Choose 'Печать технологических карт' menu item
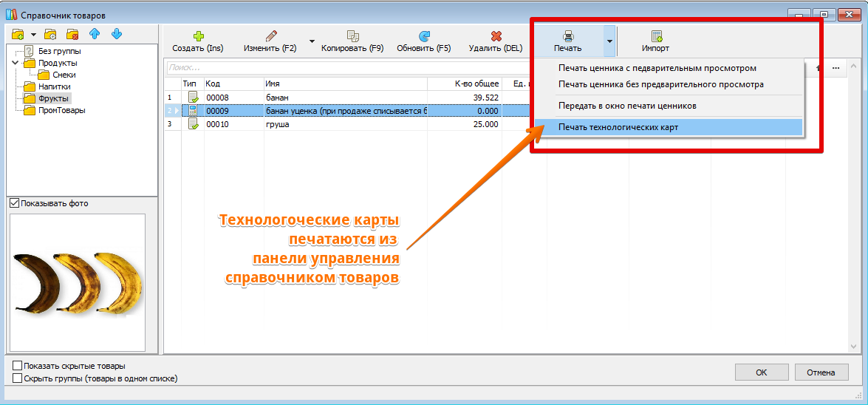 point(669,127)
